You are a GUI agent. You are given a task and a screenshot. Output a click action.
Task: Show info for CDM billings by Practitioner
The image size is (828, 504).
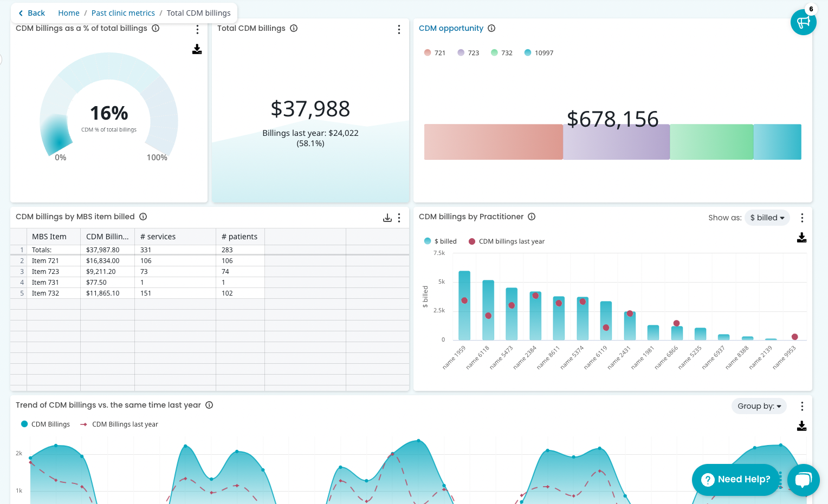(532, 217)
